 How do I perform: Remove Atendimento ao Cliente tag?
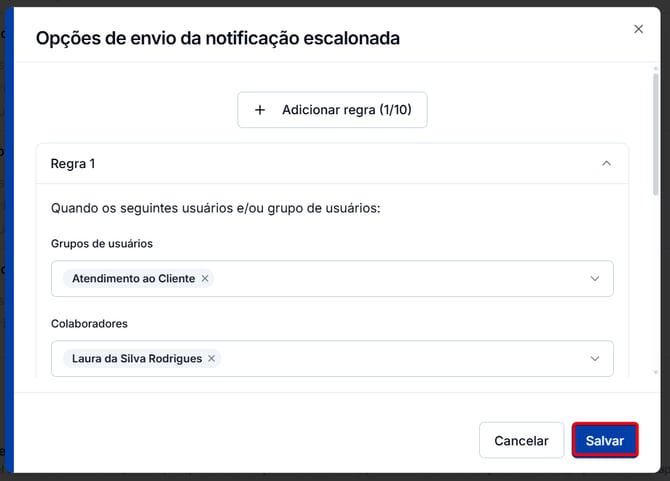click(205, 279)
